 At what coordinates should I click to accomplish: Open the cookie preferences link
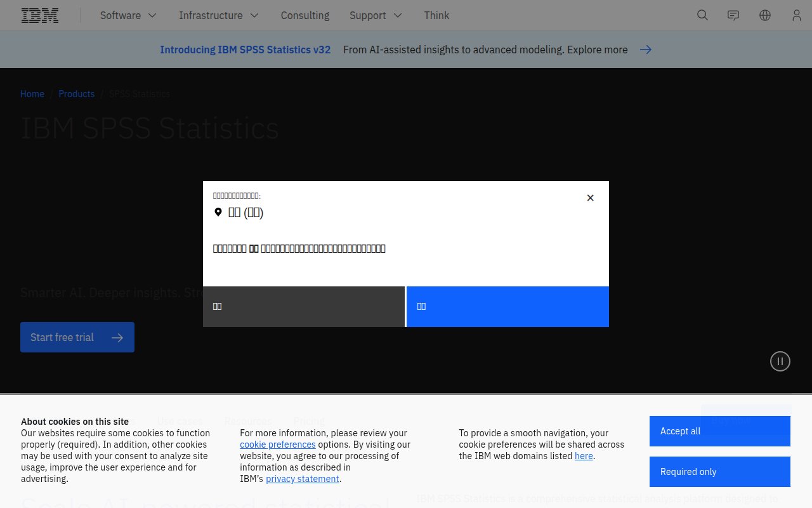tap(278, 444)
